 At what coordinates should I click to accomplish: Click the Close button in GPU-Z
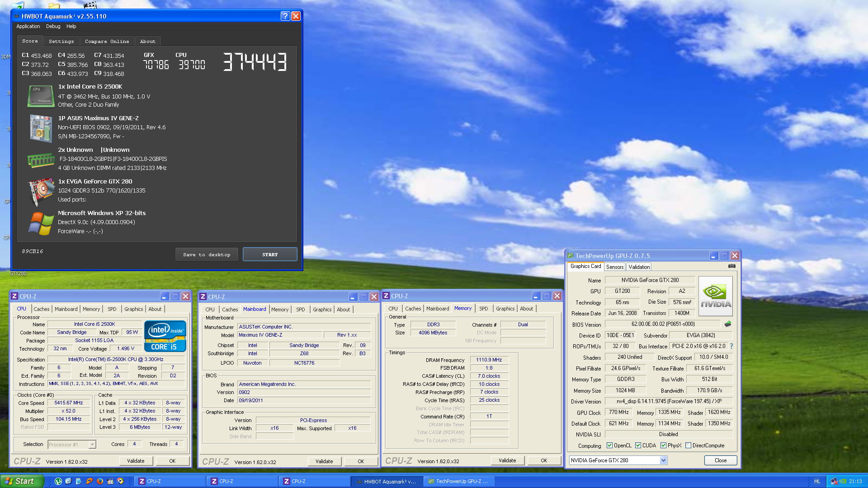point(721,460)
